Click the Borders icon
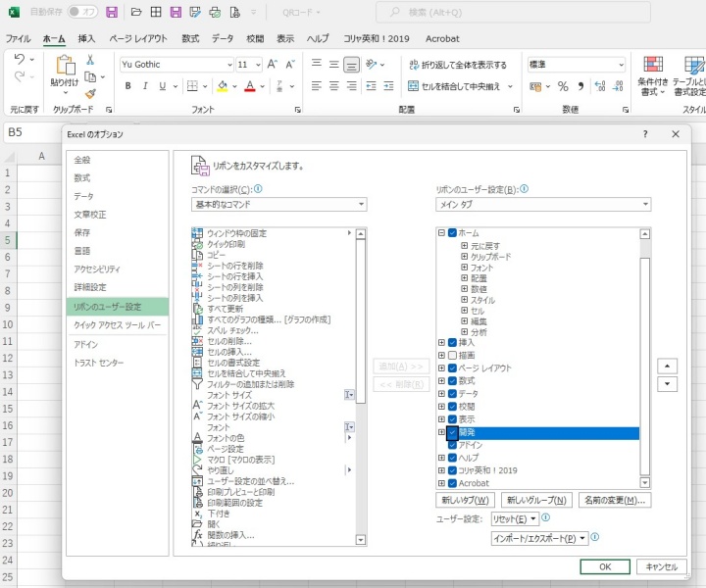706x588 pixels. click(192, 86)
